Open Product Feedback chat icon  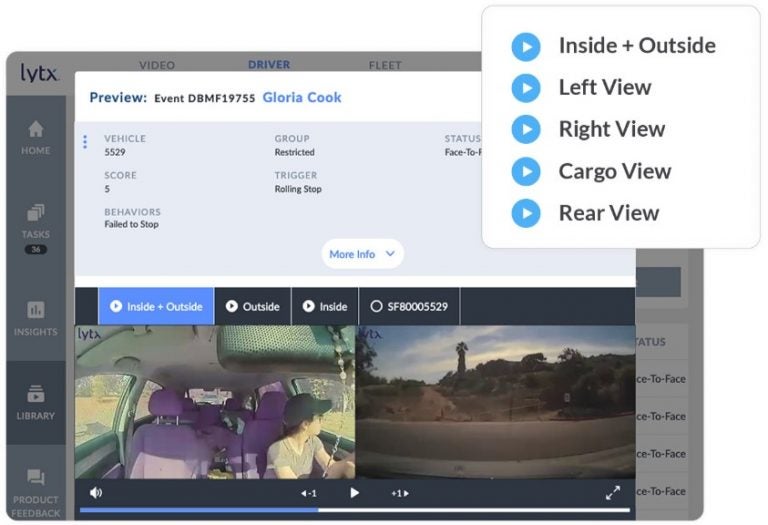tap(36, 478)
